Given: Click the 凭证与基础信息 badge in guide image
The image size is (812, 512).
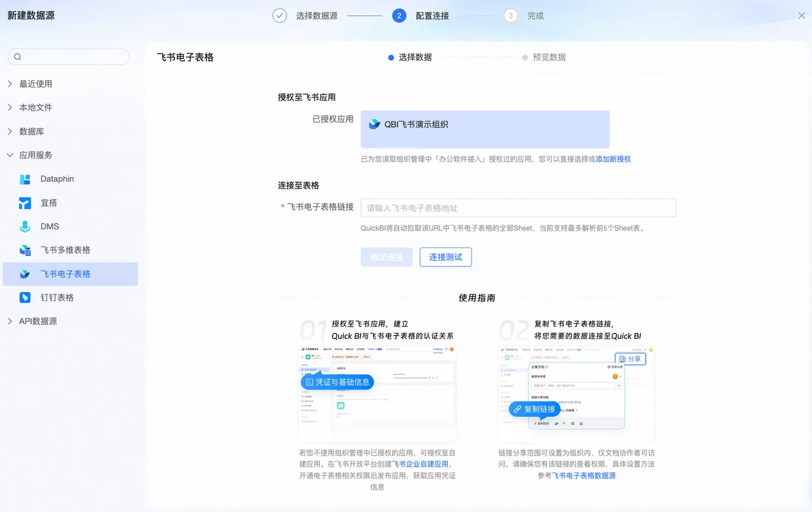Looking at the screenshot, I should click(x=338, y=382).
